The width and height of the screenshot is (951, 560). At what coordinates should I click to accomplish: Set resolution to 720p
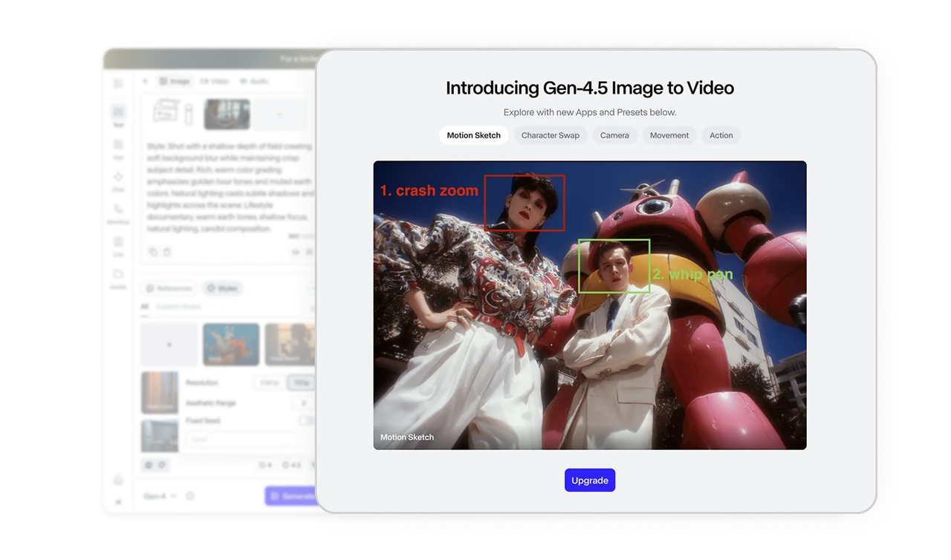click(x=302, y=382)
